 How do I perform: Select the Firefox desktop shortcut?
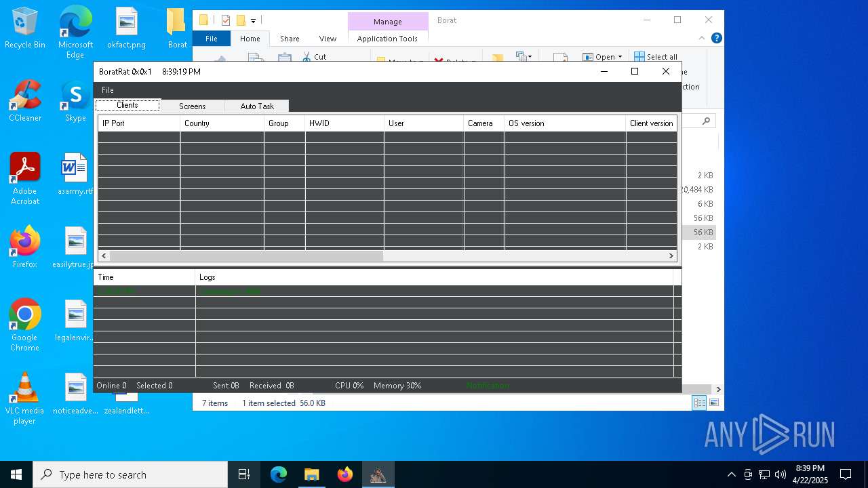point(25,248)
